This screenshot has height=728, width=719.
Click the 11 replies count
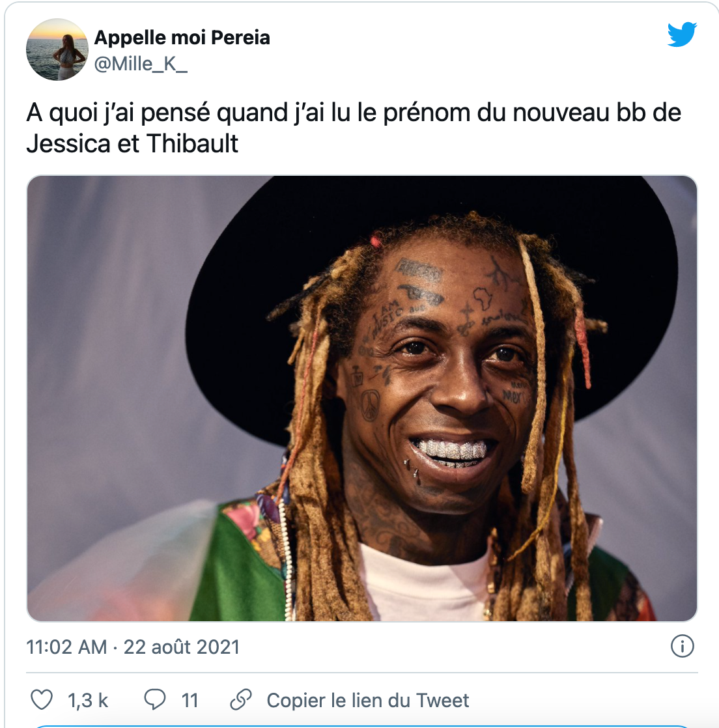[x=190, y=700]
